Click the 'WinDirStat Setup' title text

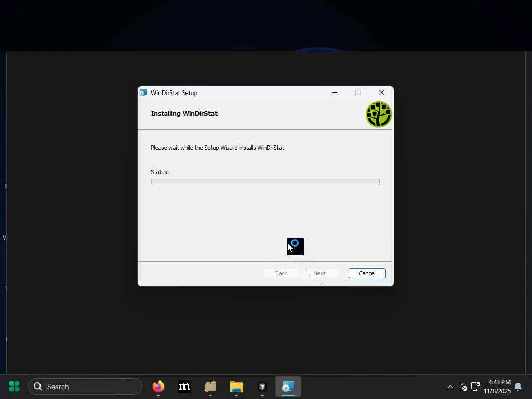tap(174, 93)
